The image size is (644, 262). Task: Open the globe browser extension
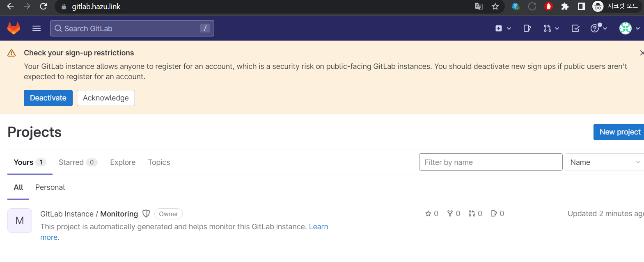[516, 6]
